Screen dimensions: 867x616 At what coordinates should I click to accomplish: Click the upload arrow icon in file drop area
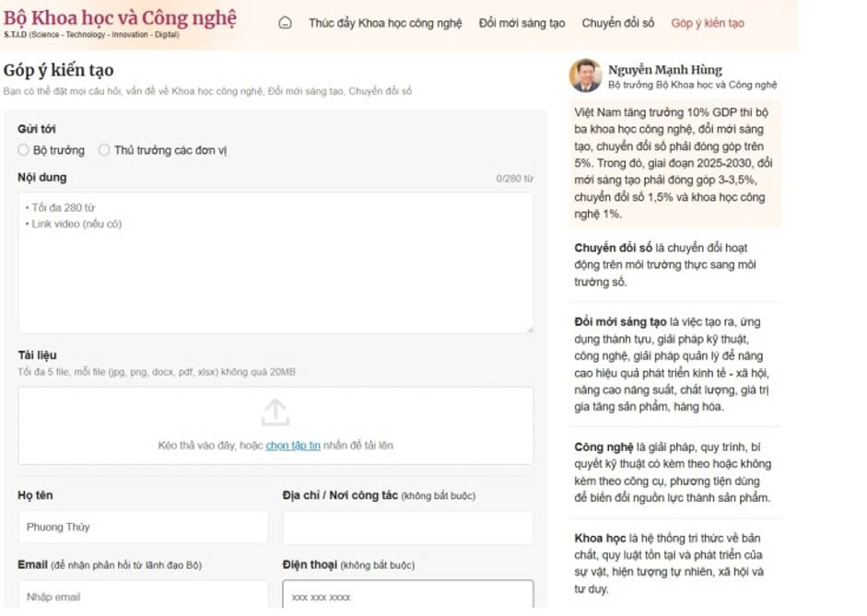(275, 413)
